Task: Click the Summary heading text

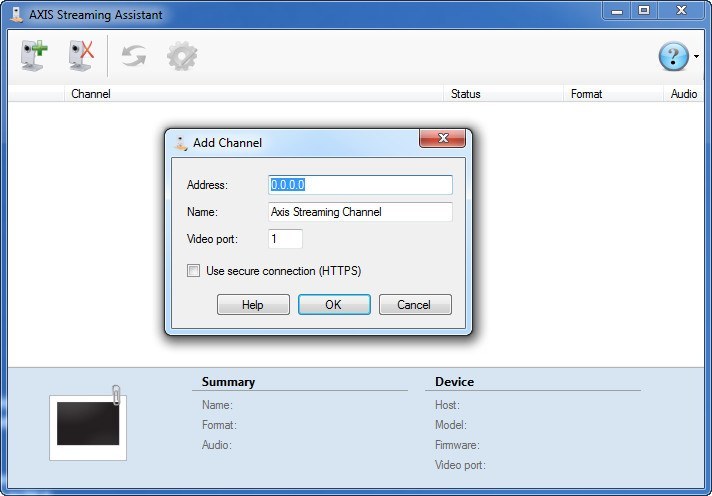Action: tap(228, 382)
